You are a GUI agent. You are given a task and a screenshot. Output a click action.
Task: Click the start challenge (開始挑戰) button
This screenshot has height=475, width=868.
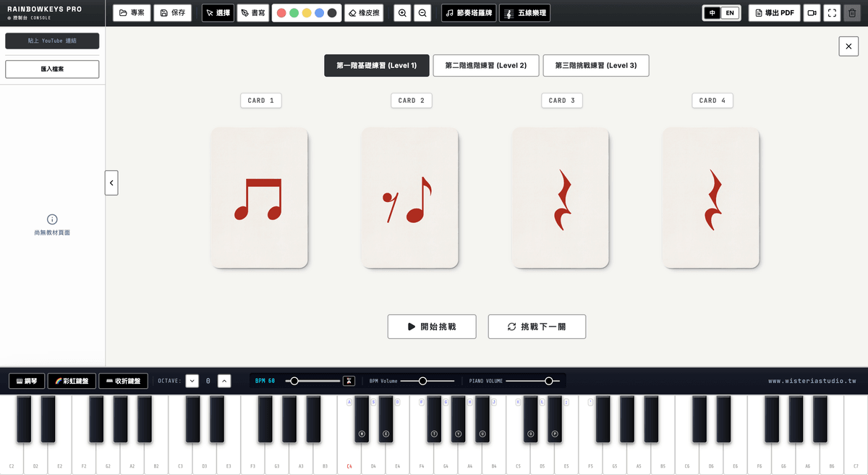pyautogui.click(x=432, y=327)
